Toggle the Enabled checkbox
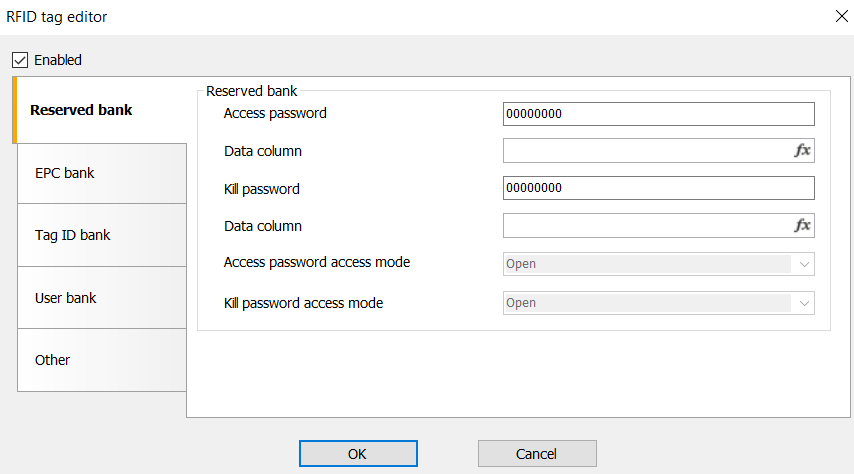Image resolution: width=854 pixels, height=474 pixels. (x=20, y=60)
